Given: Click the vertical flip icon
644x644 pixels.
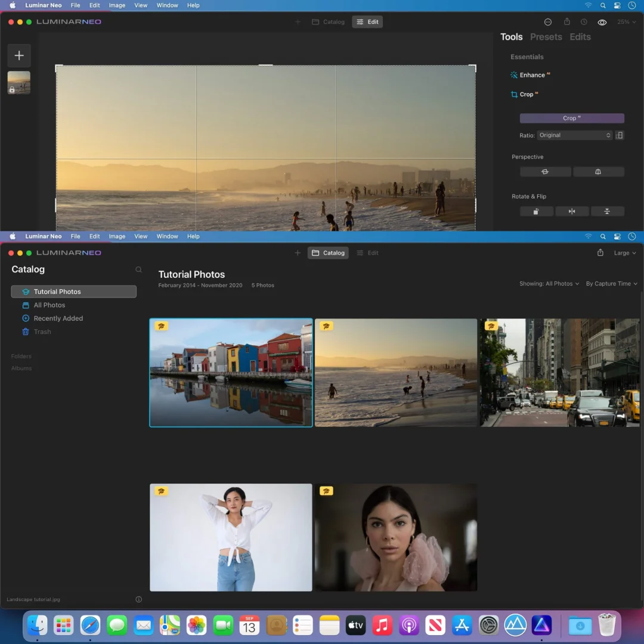Looking at the screenshot, I should click(607, 211).
